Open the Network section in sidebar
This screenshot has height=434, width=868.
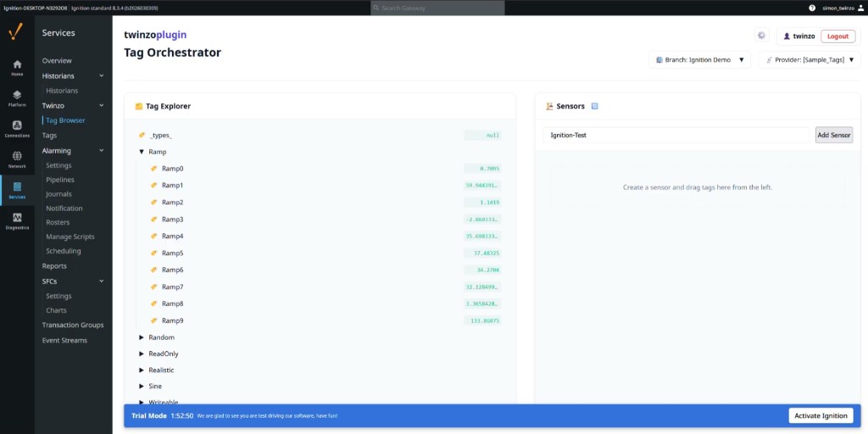click(17, 160)
